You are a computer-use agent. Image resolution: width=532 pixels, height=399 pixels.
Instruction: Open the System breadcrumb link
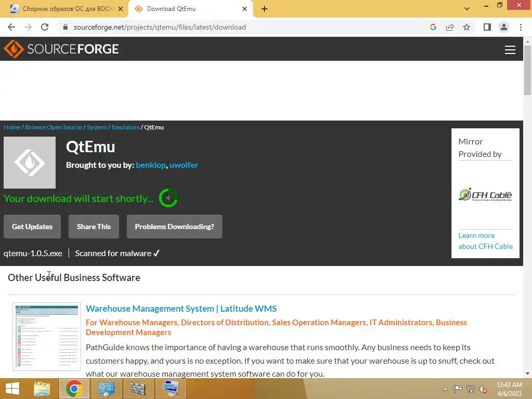[97, 127]
